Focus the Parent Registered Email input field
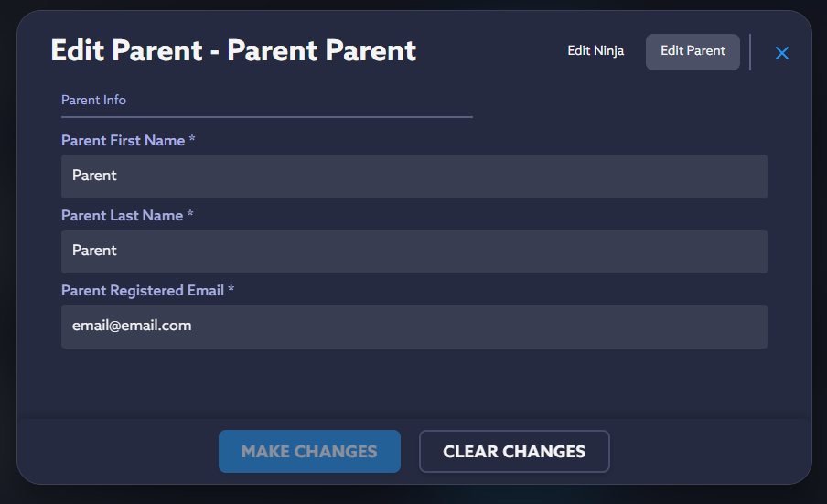The width and height of the screenshot is (827, 504). 413,326
